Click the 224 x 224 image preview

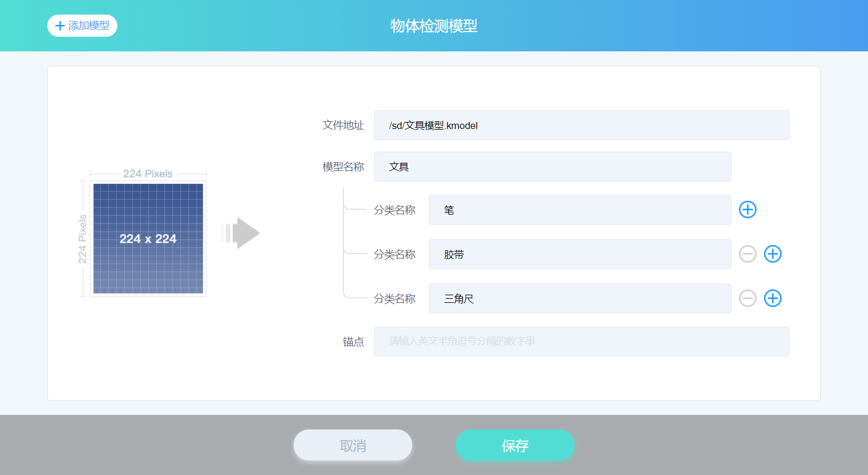[x=148, y=239]
